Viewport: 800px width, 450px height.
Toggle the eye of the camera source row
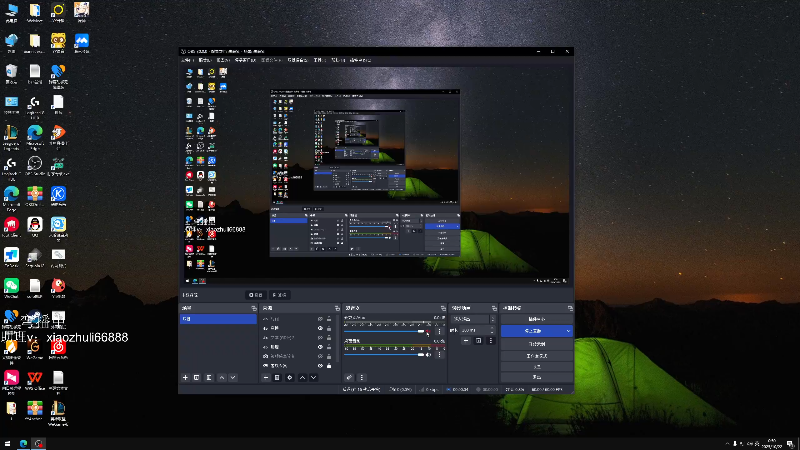(x=320, y=356)
